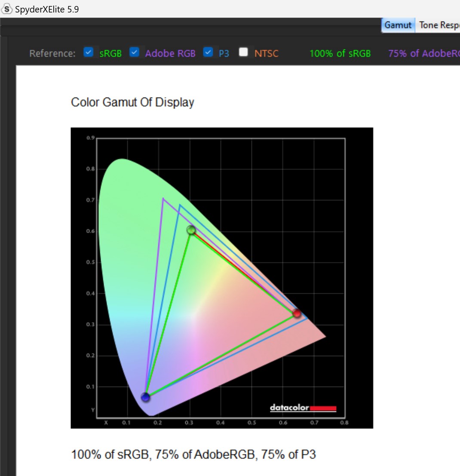Click the "SpyderXElite 5.9" window title
The image size is (460, 476).
47,9
